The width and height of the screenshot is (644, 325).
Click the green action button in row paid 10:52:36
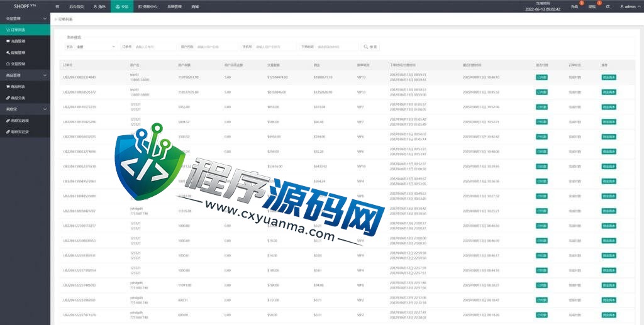609,107
